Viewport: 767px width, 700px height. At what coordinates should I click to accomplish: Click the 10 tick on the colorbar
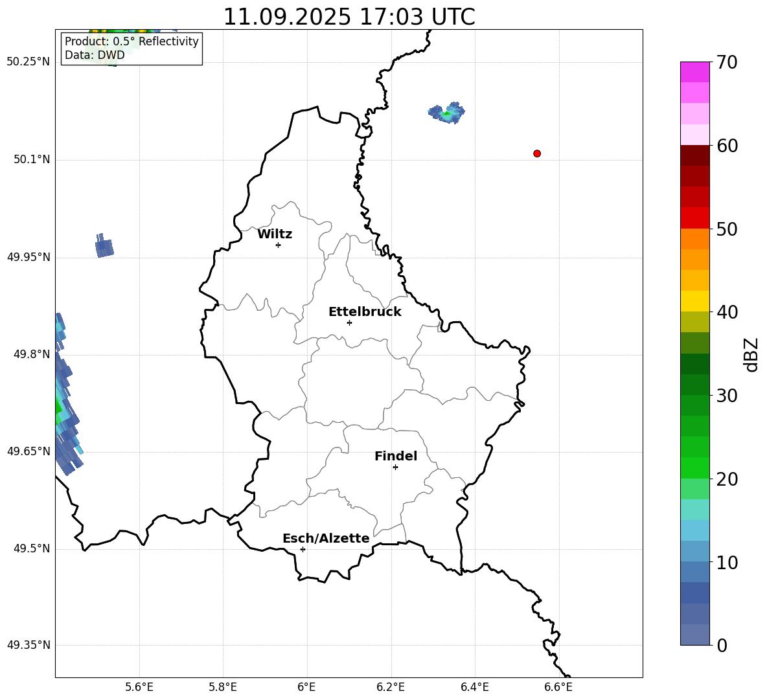(727, 562)
